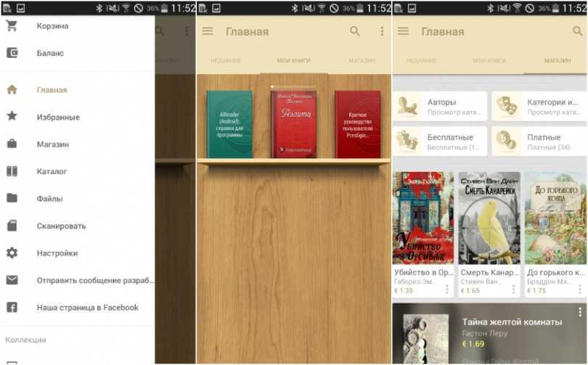The width and height of the screenshot is (588, 365).
Task: Open overflow menu on Смерть Канарейки card
Action: click(513, 290)
